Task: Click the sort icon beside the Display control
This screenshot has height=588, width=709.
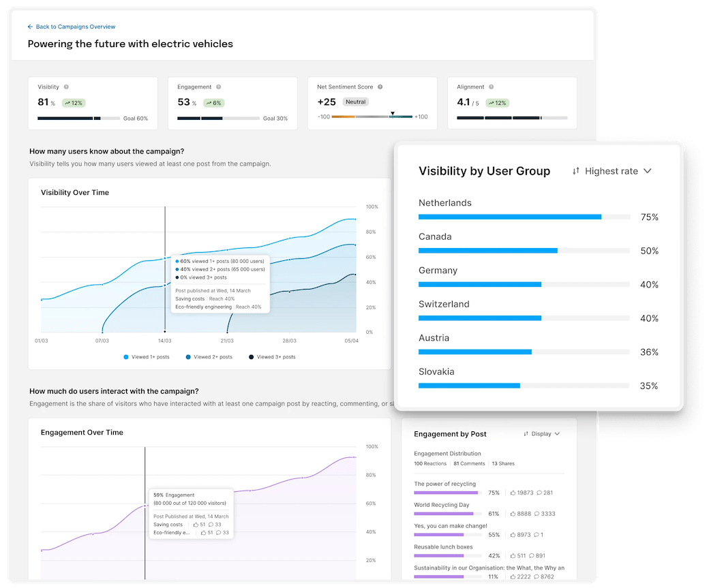Action: coord(526,434)
